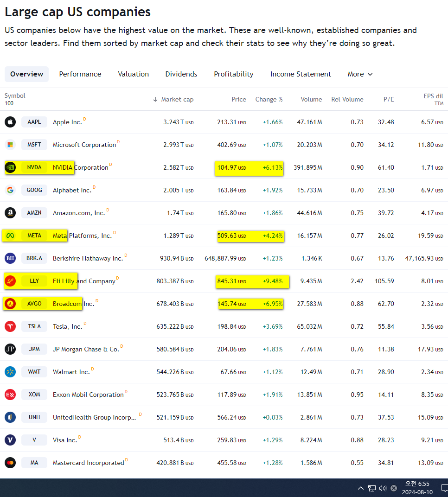Select Apple's market cap 3.243 T USD

[x=179, y=122]
